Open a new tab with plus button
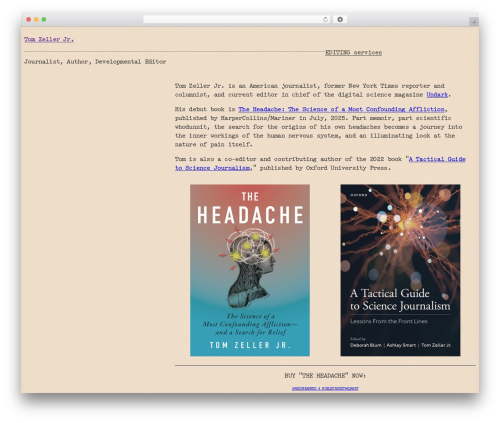Screen dimensions: 500x423 [x=474, y=22]
